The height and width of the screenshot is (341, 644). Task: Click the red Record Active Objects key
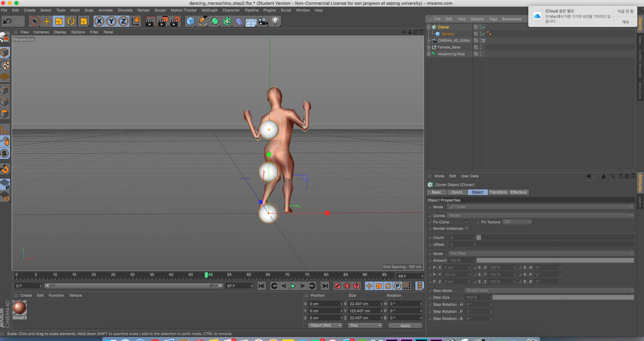coord(338,286)
